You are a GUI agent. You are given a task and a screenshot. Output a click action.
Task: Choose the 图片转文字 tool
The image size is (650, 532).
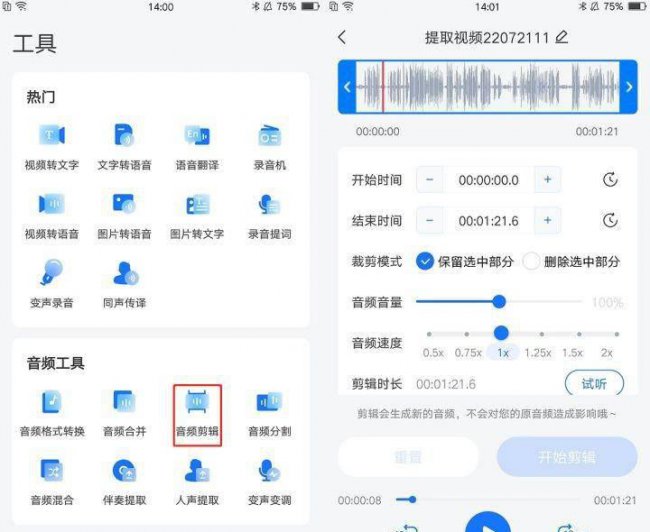click(197, 216)
